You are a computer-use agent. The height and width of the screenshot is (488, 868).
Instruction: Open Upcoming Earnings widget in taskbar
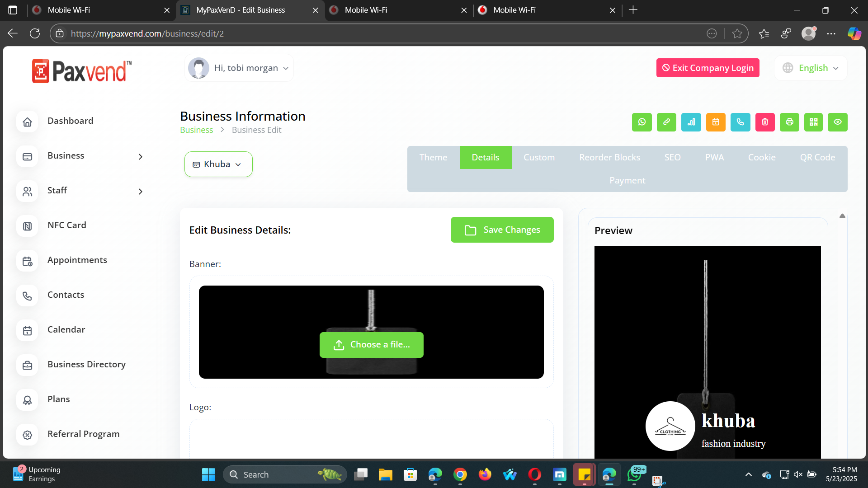click(37, 474)
